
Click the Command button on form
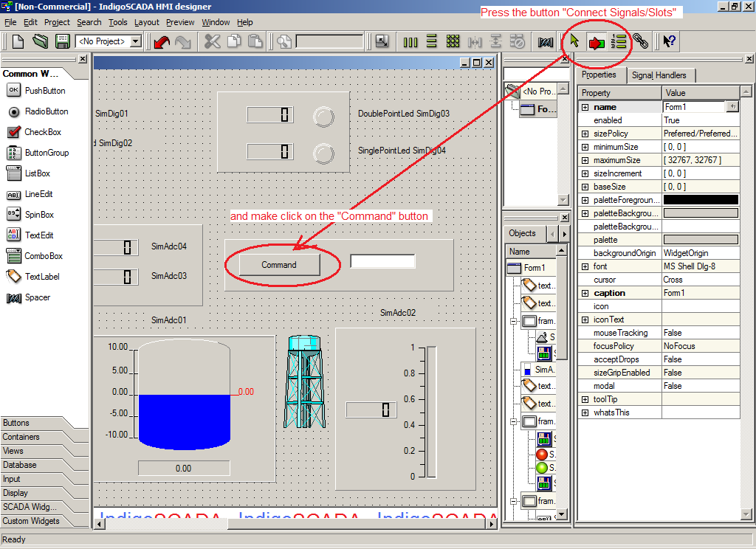pos(279,265)
